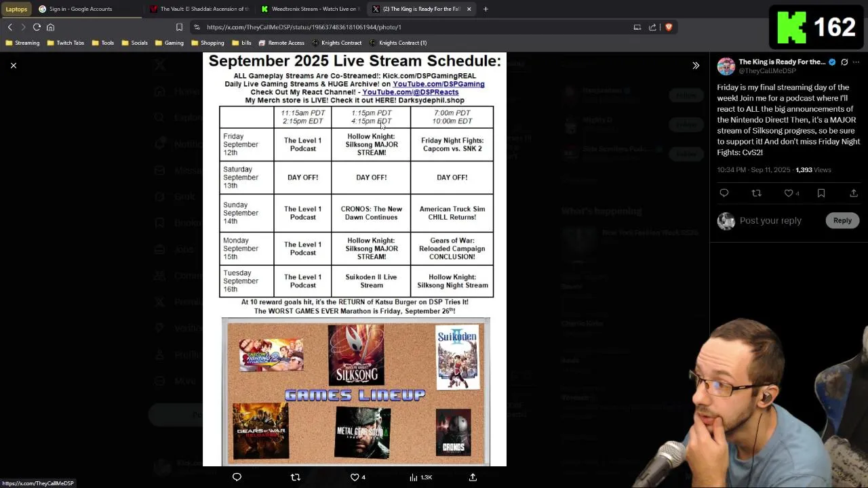Open the tweet author's profile avatar
868x488 pixels.
pos(726,66)
